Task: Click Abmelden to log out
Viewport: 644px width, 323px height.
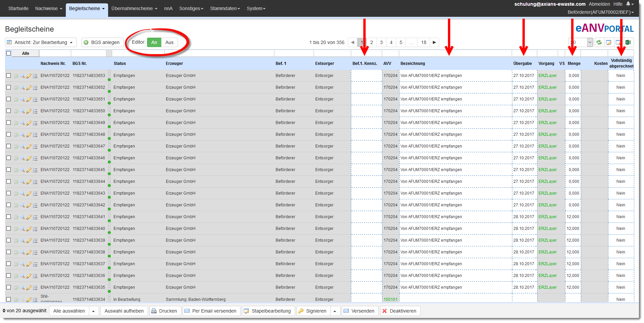Action: 599,4
